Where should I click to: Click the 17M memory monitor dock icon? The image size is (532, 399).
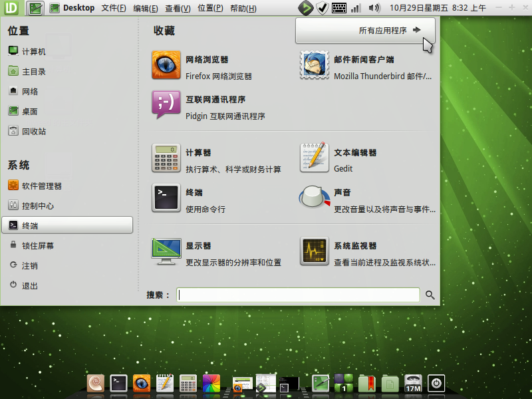coord(413,384)
